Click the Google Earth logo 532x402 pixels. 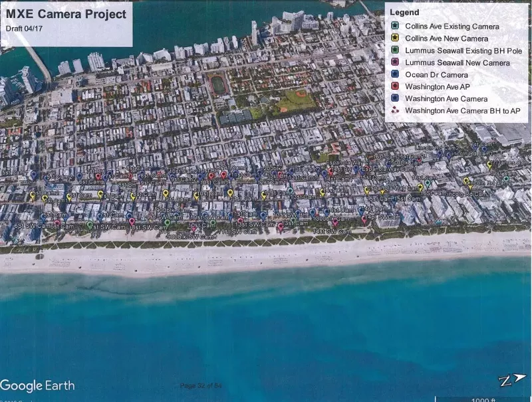pyautogui.click(x=37, y=386)
